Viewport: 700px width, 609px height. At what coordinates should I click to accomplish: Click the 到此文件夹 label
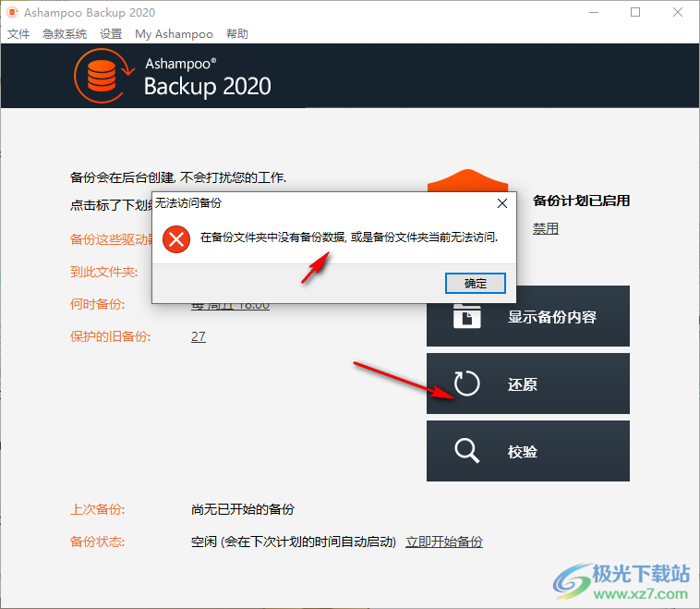click(x=103, y=272)
